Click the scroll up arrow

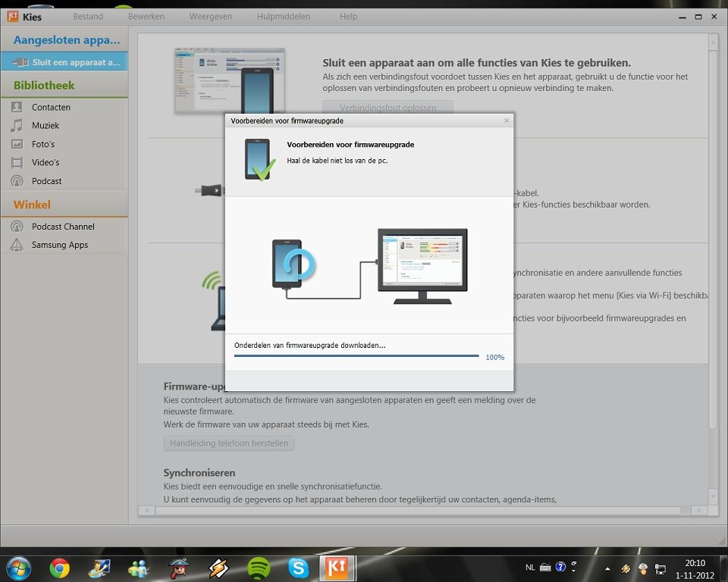713,42
